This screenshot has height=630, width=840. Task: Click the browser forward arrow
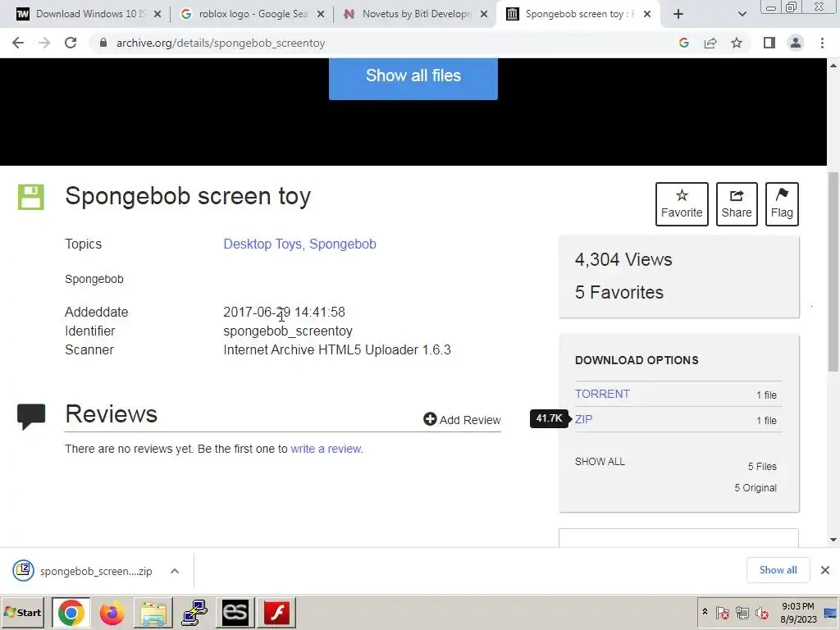coord(44,43)
